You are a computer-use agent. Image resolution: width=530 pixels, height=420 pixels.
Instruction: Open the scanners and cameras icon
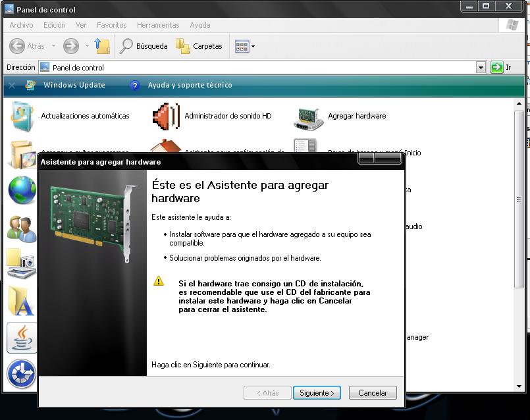[21, 263]
